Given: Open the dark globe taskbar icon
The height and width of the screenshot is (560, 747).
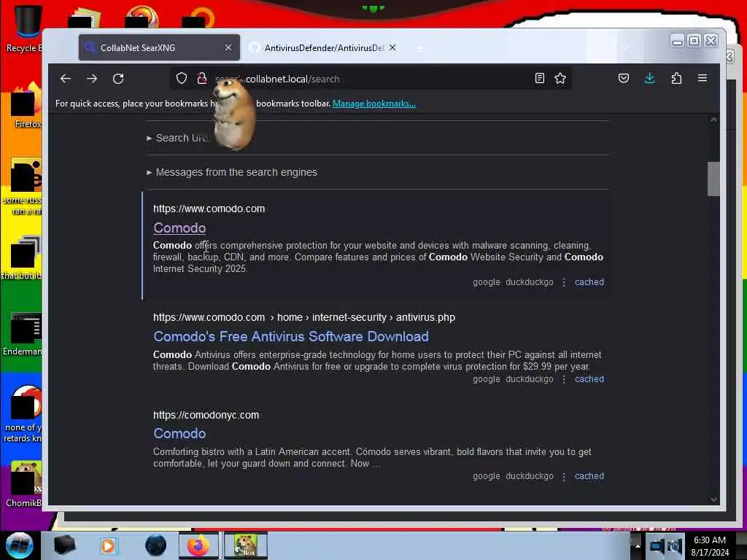Looking at the screenshot, I should click(x=155, y=545).
